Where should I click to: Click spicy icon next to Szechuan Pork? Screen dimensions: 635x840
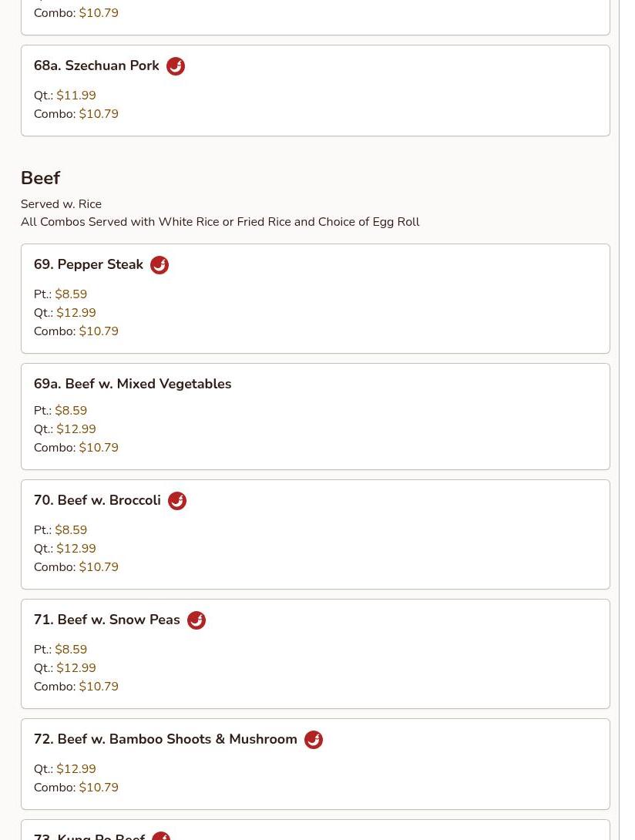tap(175, 66)
